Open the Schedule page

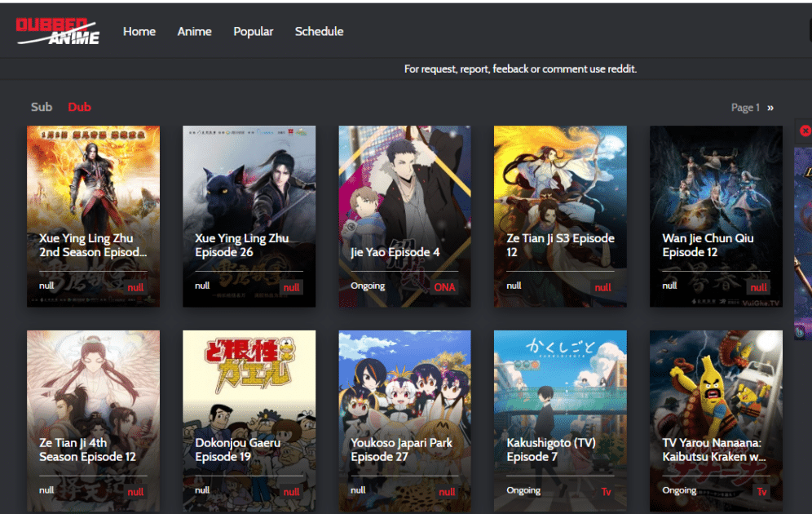click(x=319, y=32)
